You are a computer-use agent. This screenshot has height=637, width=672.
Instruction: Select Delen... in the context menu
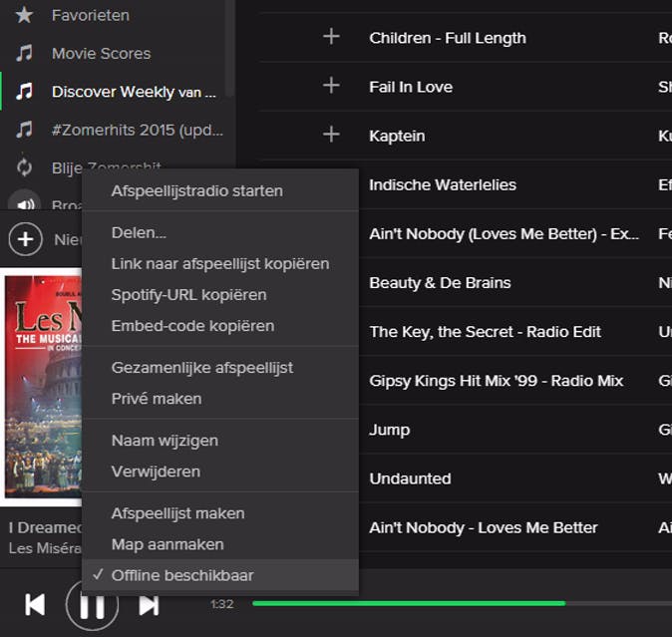pyautogui.click(x=220, y=233)
